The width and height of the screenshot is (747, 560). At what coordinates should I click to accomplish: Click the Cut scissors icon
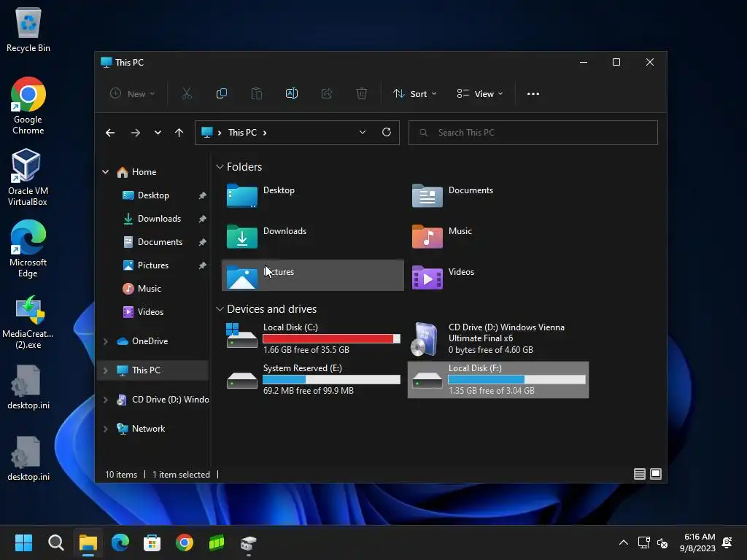click(x=186, y=94)
